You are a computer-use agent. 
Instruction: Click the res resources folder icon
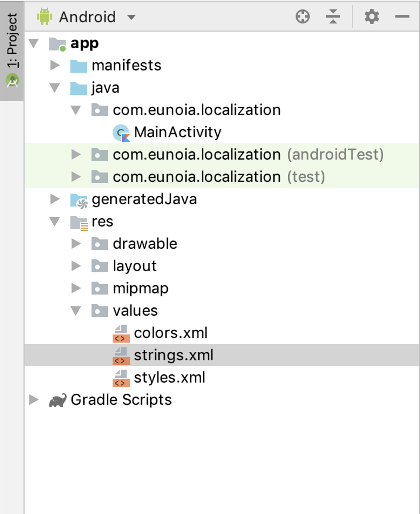point(79,223)
